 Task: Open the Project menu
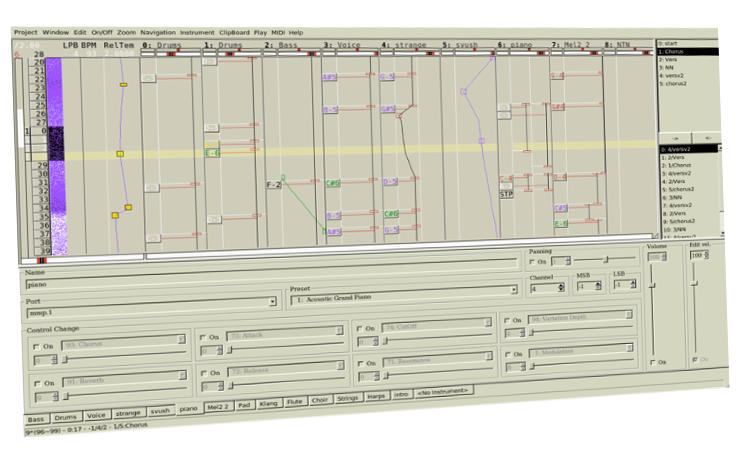click(x=25, y=32)
